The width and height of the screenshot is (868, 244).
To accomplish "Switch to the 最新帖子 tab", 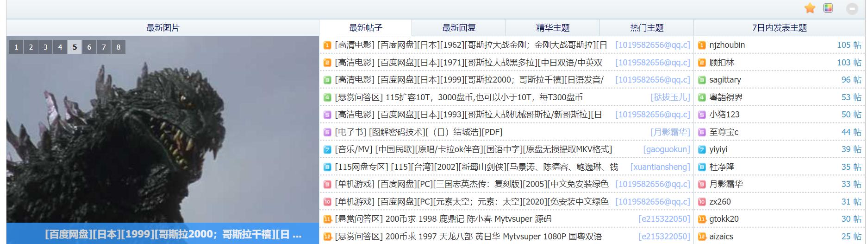I will coord(366,28).
